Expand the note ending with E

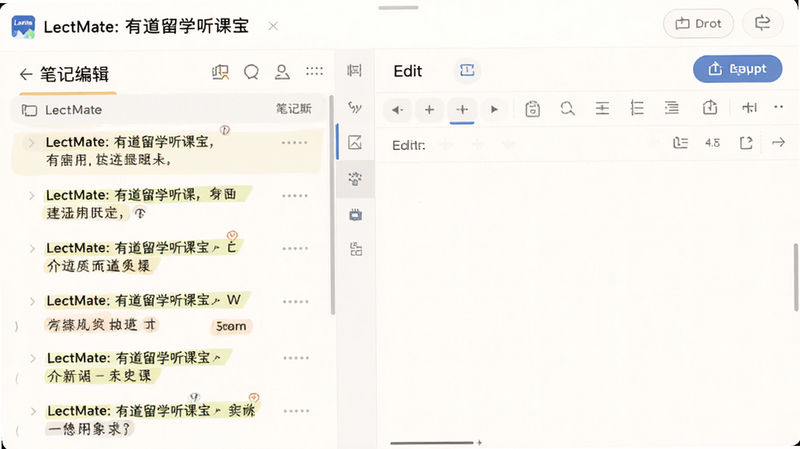(32, 248)
